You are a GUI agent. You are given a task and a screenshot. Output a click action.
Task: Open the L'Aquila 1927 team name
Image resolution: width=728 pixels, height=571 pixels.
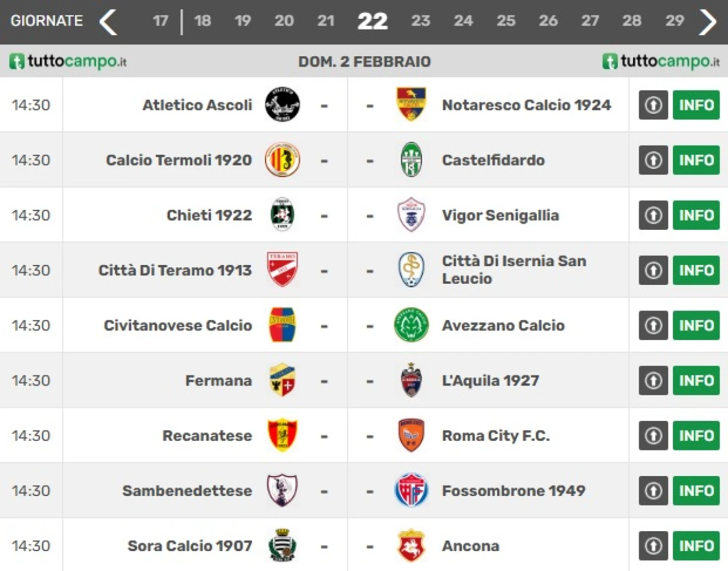490,380
